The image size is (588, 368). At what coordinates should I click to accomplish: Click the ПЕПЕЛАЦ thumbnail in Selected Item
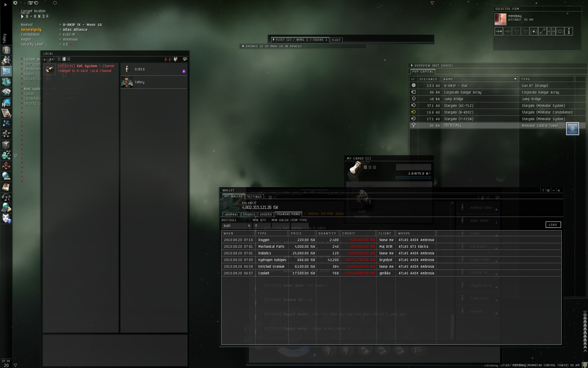click(500, 19)
